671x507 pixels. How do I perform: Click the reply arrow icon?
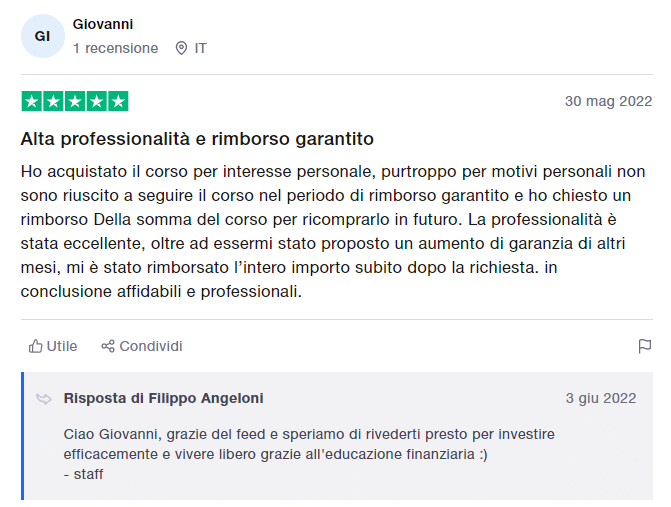[x=44, y=398]
